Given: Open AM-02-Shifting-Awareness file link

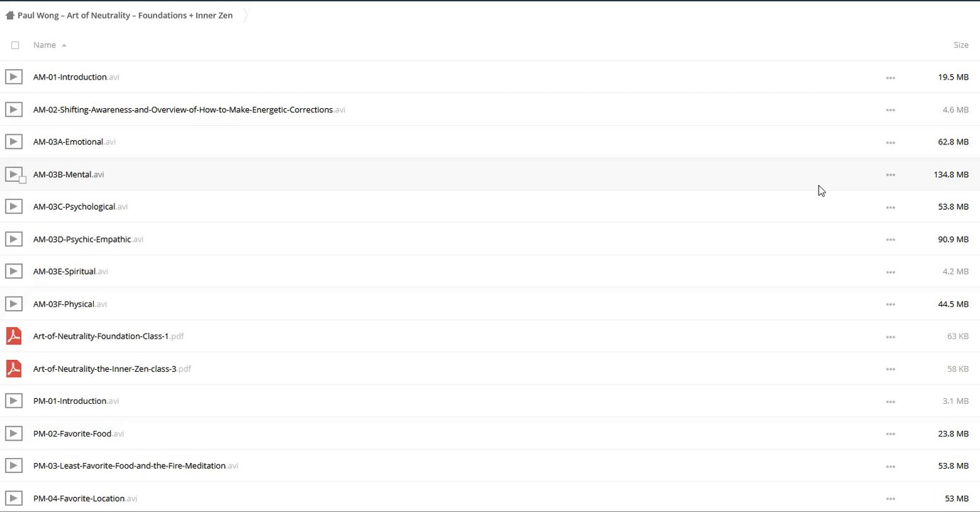Looking at the screenshot, I should (183, 110).
